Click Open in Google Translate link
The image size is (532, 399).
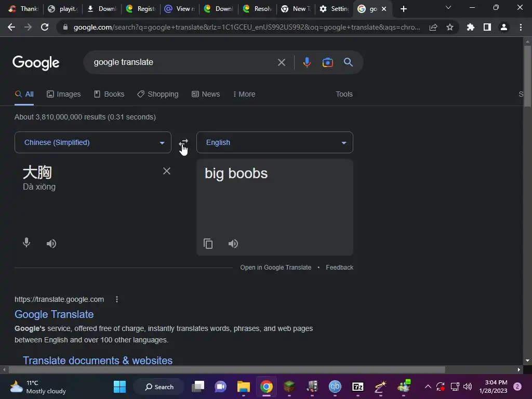pyautogui.click(x=275, y=268)
